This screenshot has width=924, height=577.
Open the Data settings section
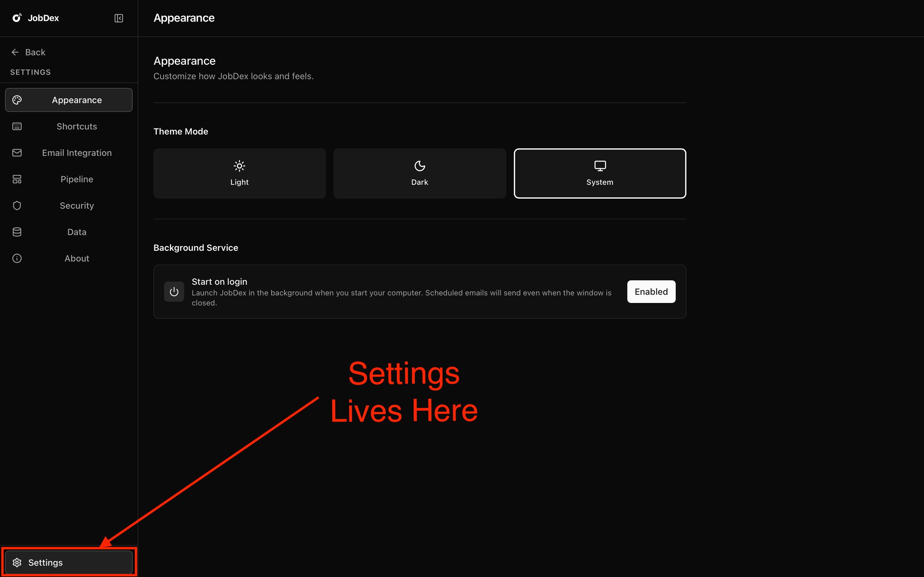click(x=69, y=232)
